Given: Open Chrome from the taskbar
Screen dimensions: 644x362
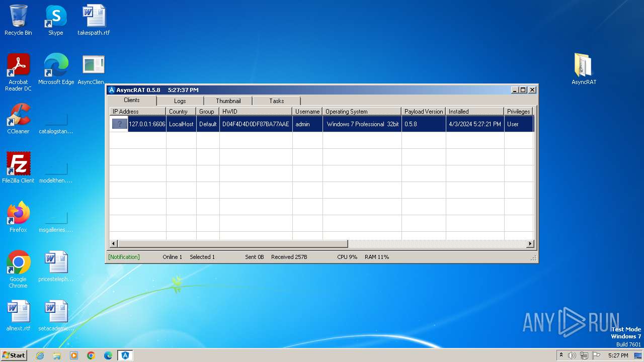Looking at the screenshot, I should click(x=91, y=355).
